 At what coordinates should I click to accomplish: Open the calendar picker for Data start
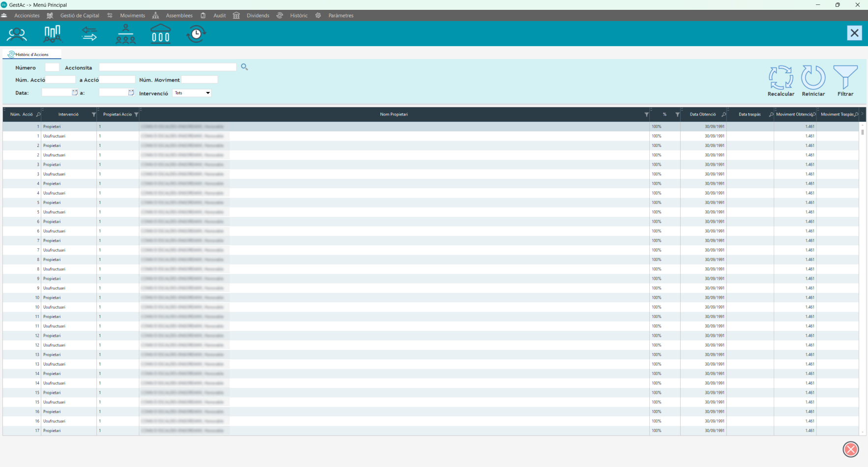75,92
